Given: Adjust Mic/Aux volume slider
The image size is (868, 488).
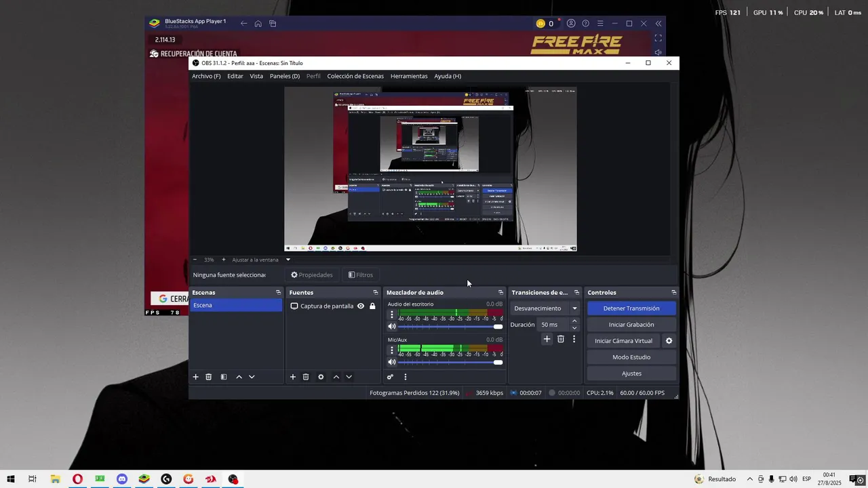Looking at the screenshot, I should click(x=450, y=363).
